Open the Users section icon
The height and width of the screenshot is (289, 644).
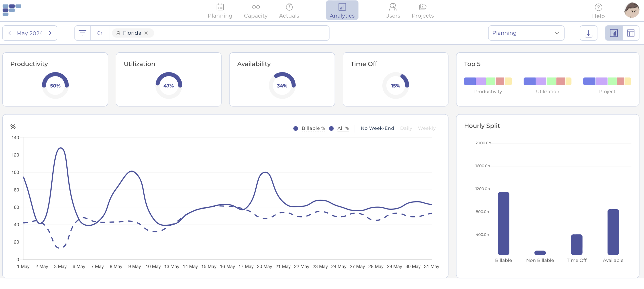(x=392, y=7)
